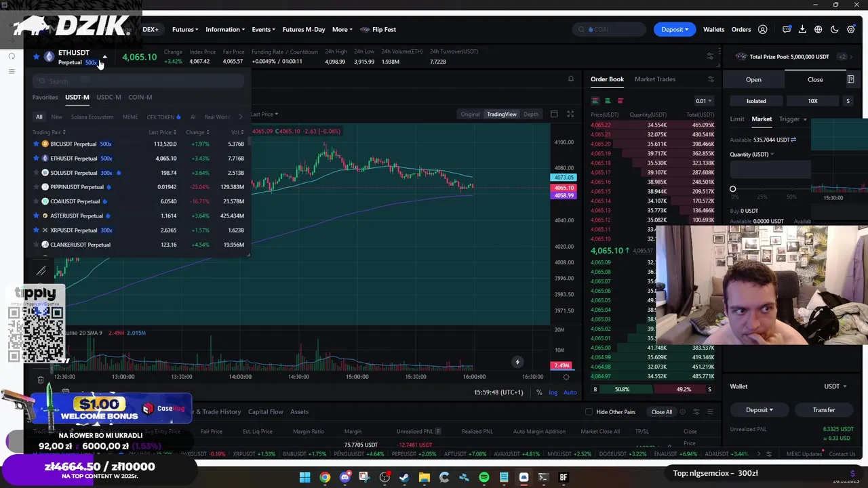Expand the More menu dropdown
The image size is (868, 488).
coord(342,29)
